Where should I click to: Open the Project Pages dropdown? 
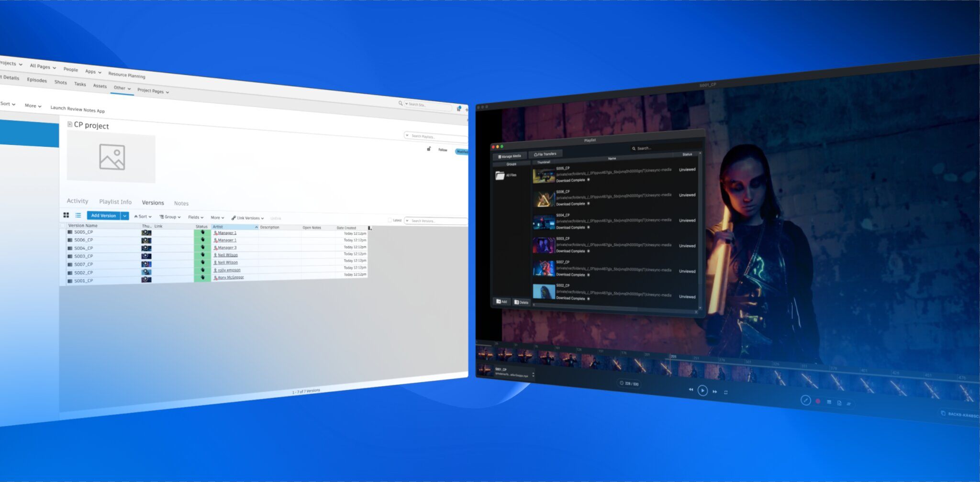(153, 91)
